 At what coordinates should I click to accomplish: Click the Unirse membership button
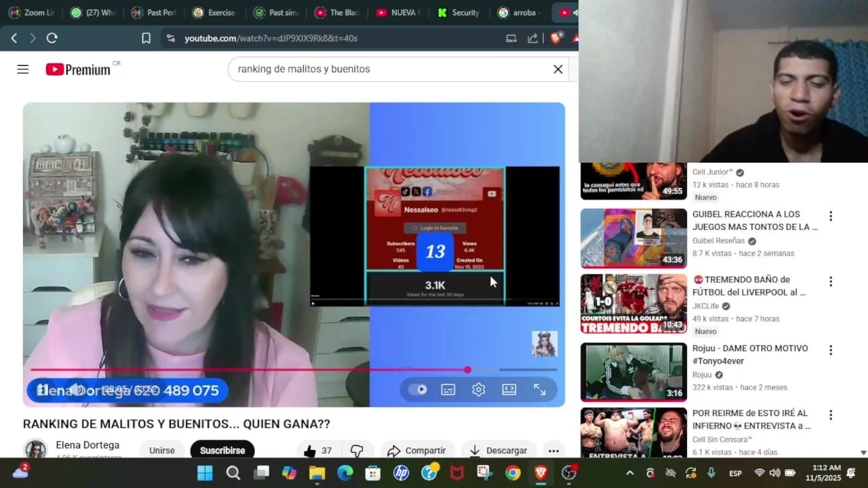click(162, 451)
